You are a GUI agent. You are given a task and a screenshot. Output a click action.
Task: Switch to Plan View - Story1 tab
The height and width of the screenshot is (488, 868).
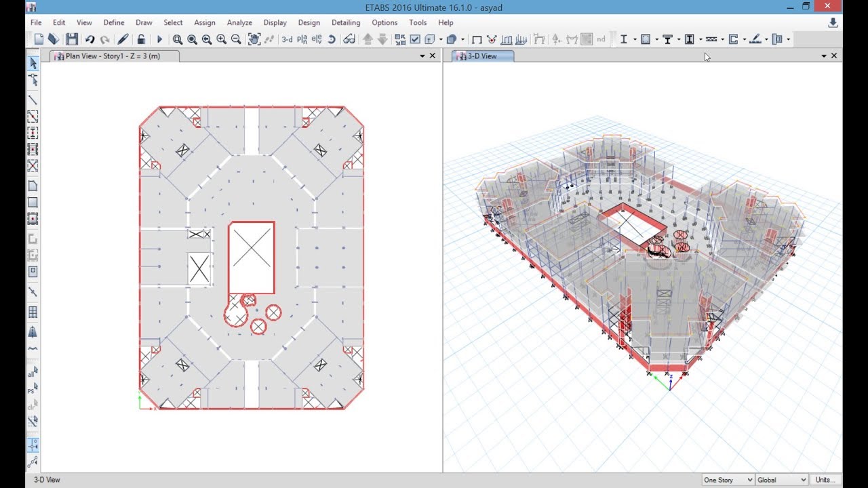pyautogui.click(x=114, y=56)
